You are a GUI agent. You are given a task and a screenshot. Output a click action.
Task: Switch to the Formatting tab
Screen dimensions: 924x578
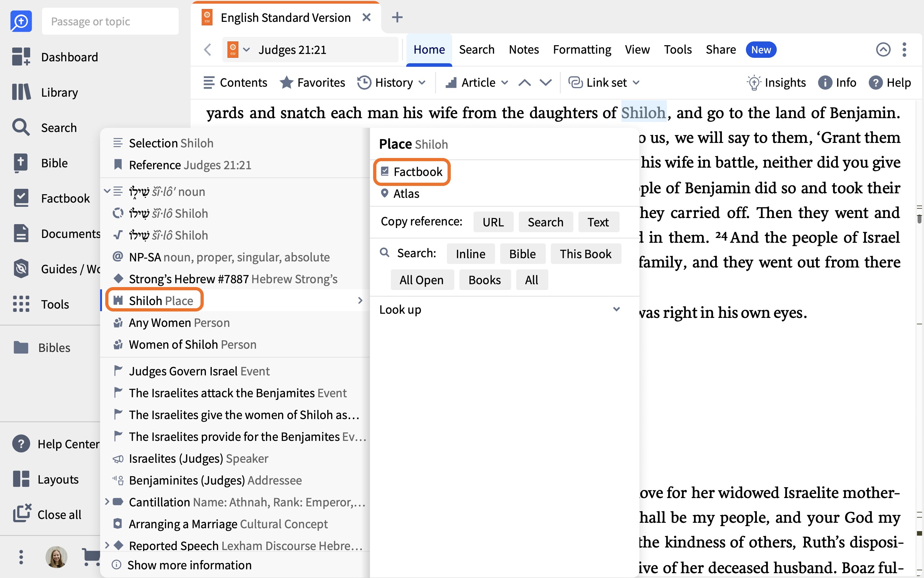582,49
